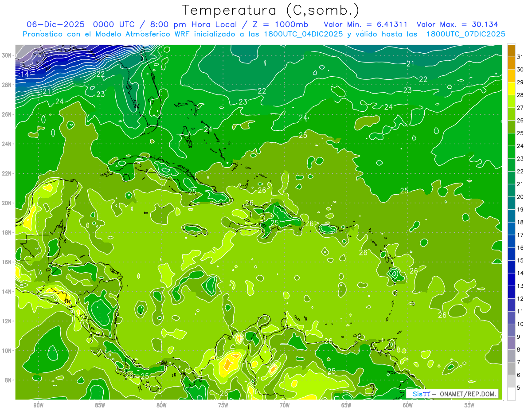532x411 pixels.
Task: Click the white bottom swatch of color legend
Action: 511,394
